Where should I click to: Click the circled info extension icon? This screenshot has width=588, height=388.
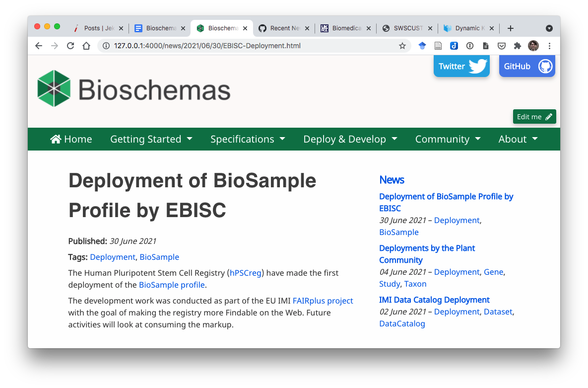[x=469, y=46]
